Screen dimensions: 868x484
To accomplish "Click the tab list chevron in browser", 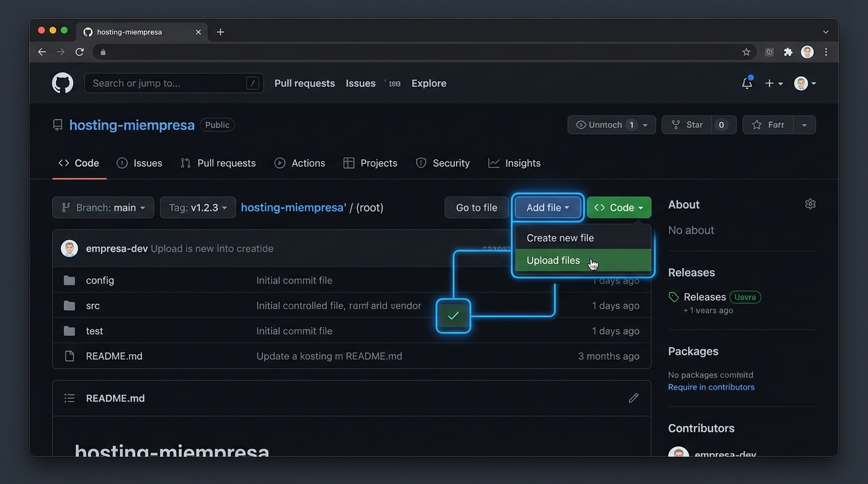I will click(826, 32).
